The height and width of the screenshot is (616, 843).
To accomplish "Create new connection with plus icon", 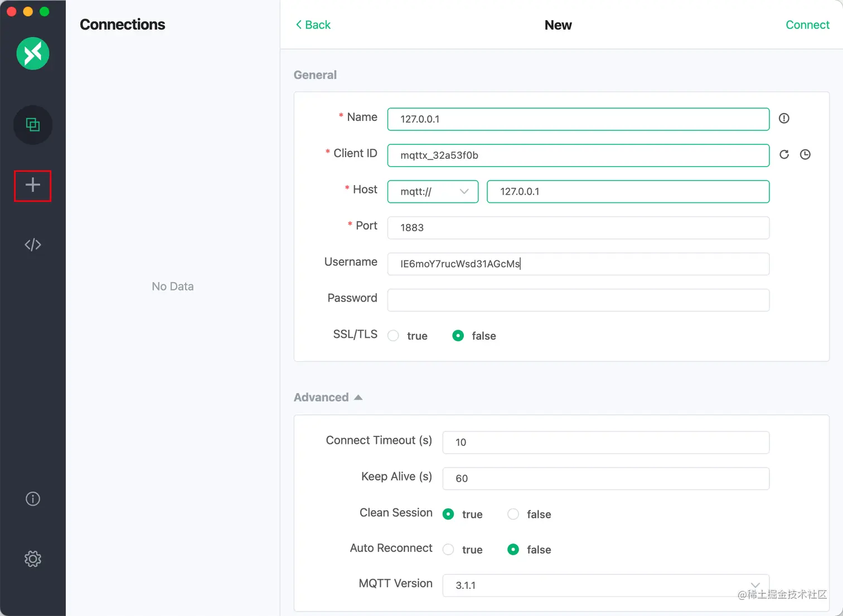I will tap(33, 185).
